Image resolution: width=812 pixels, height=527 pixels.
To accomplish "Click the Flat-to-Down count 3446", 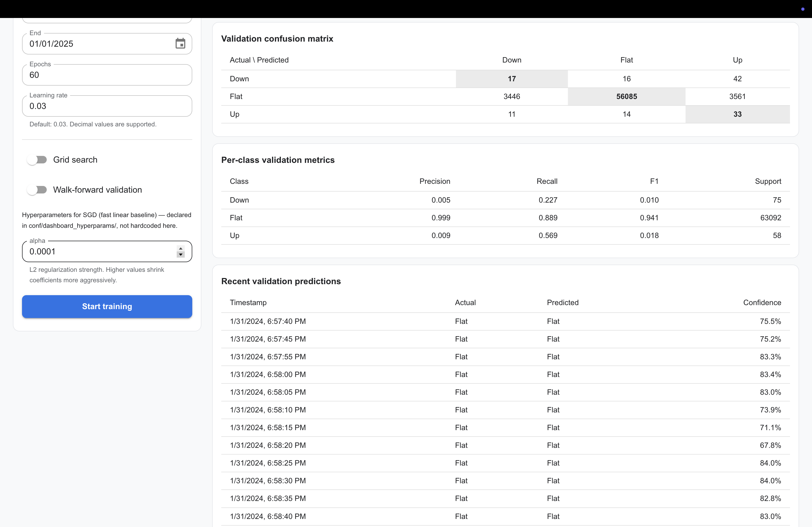I will 512,97.
